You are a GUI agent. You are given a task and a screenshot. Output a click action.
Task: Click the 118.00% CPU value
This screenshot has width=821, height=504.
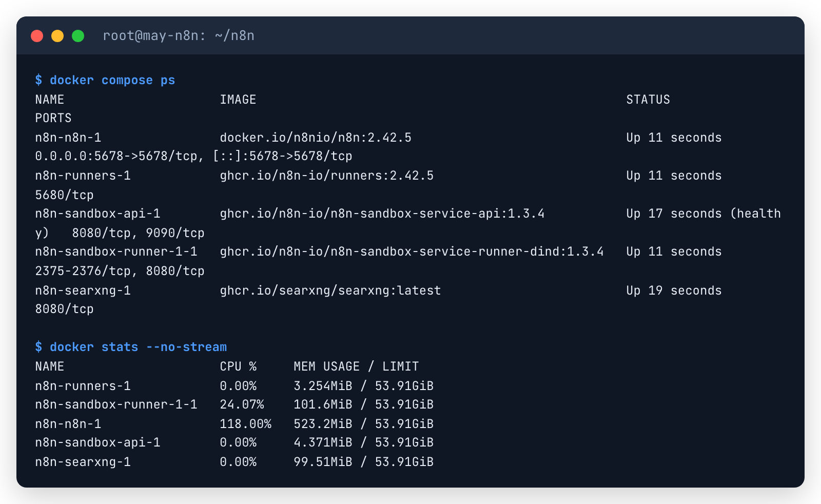[245, 424]
